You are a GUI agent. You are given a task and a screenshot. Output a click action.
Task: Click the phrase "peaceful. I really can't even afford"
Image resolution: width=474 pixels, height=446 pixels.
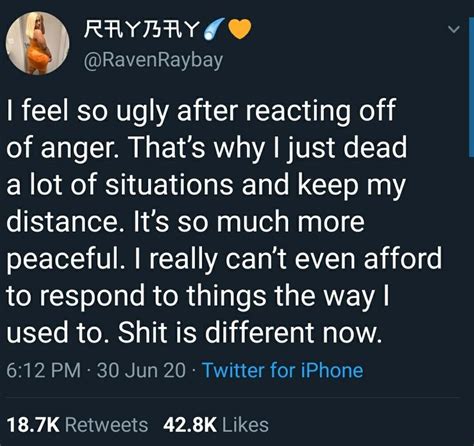[224, 260]
